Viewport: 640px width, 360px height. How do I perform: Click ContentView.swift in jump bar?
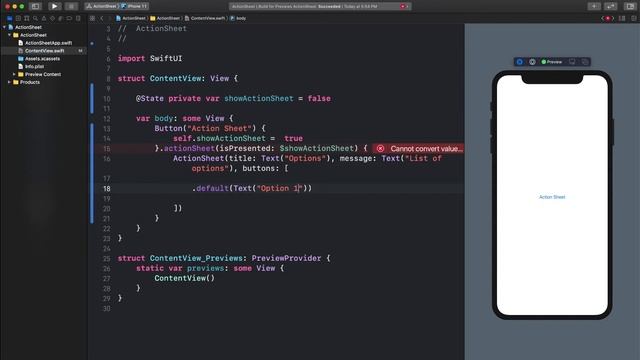pos(205,18)
